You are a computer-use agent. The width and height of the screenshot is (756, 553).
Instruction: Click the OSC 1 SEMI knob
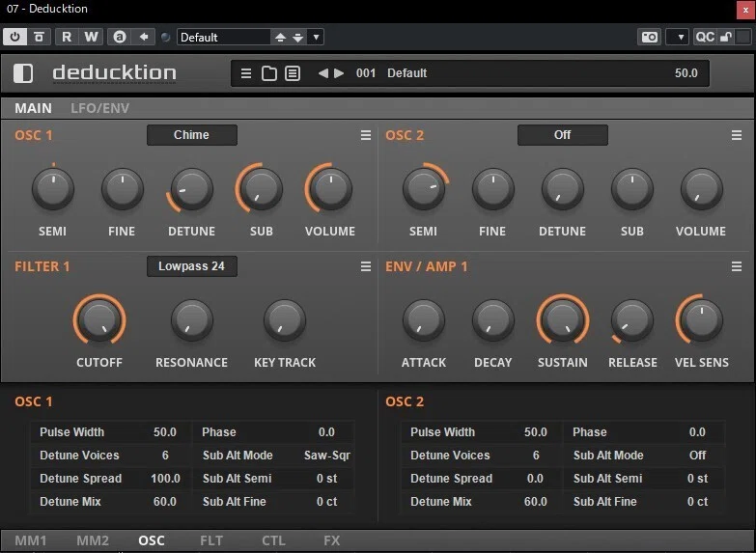[53, 189]
